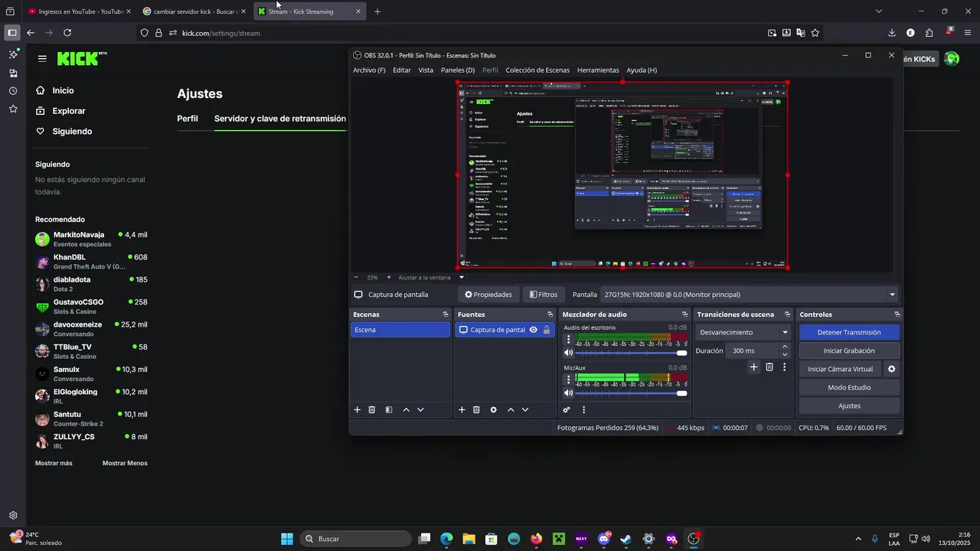Open Mic/Aux three-dot options
980x551 pixels.
tap(568, 380)
